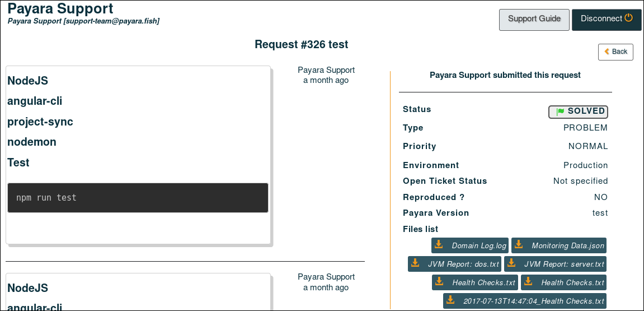The width and height of the screenshot is (644, 311).
Task: Click the green flag icon in status
Action: [560, 112]
